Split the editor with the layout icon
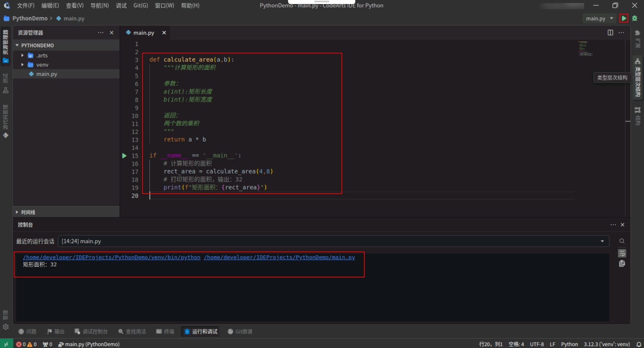Viewport: 644px width, 348px height. [610, 33]
